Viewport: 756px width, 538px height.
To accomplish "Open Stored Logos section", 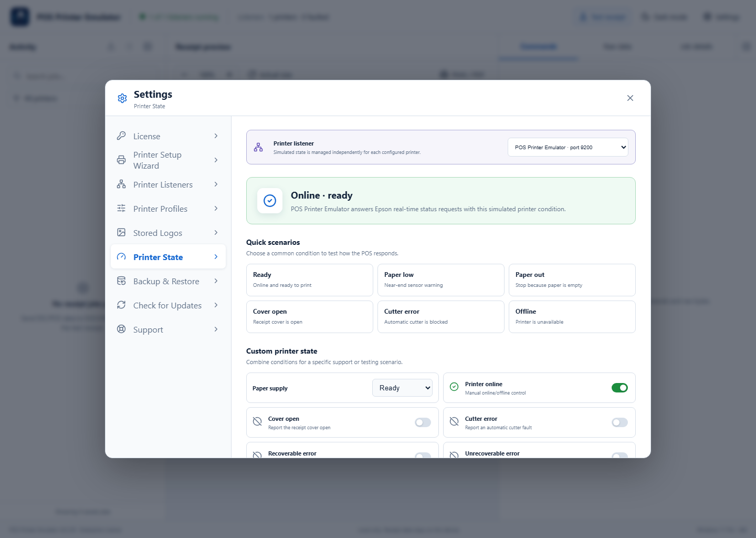I will point(168,233).
